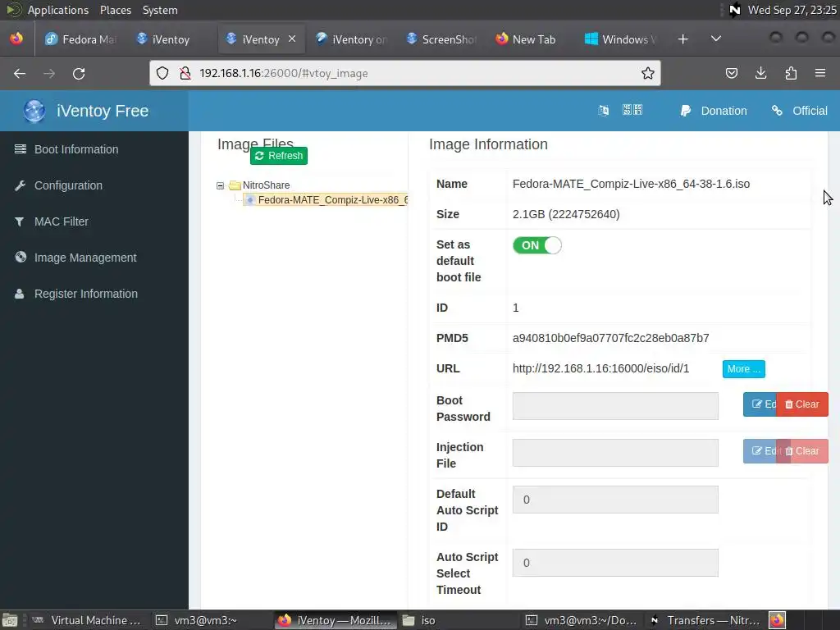Screen dimensions: 840x630
Task: Open Transfers NitroShare taskbar window
Action: click(705, 620)
